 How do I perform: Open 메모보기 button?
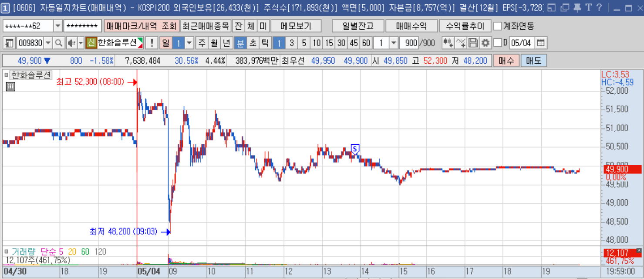[296, 26]
